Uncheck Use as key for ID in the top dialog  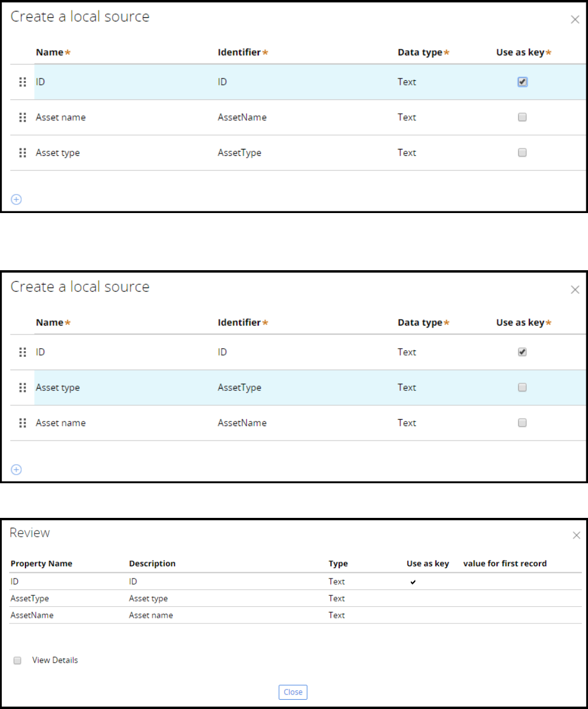[522, 82]
